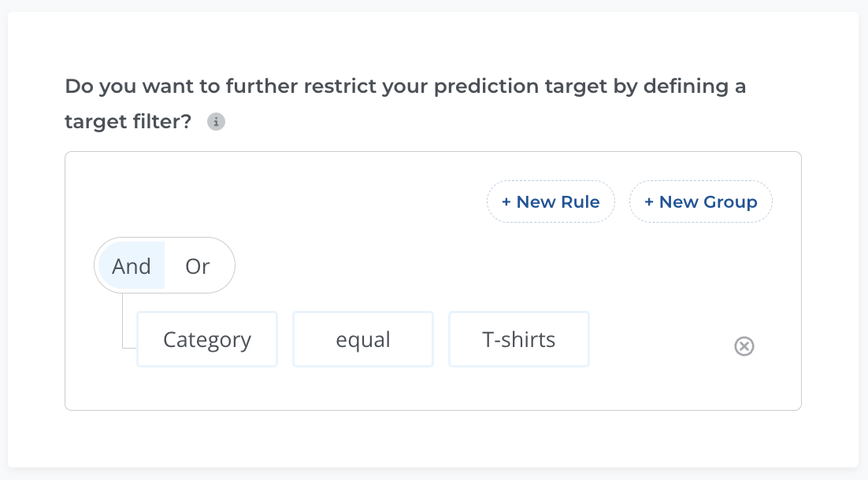The image size is (868, 480).
Task: Add a rule via + New Rule
Action: [x=551, y=202]
